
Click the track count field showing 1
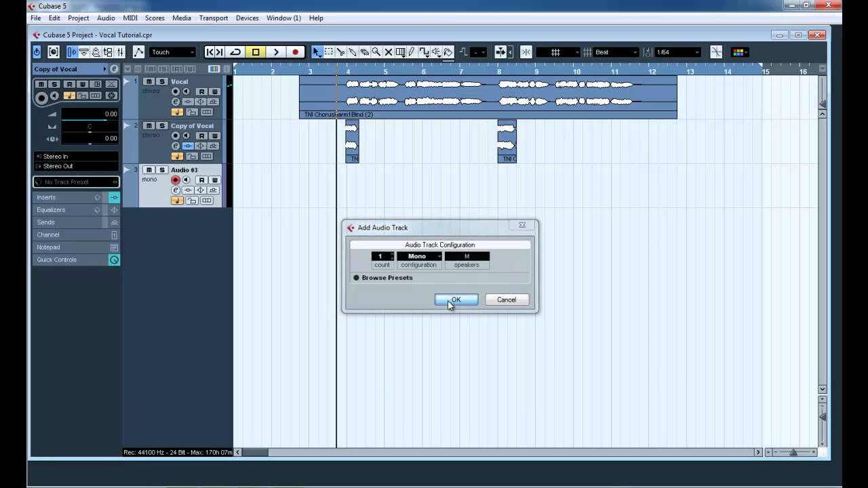[382, 256]
